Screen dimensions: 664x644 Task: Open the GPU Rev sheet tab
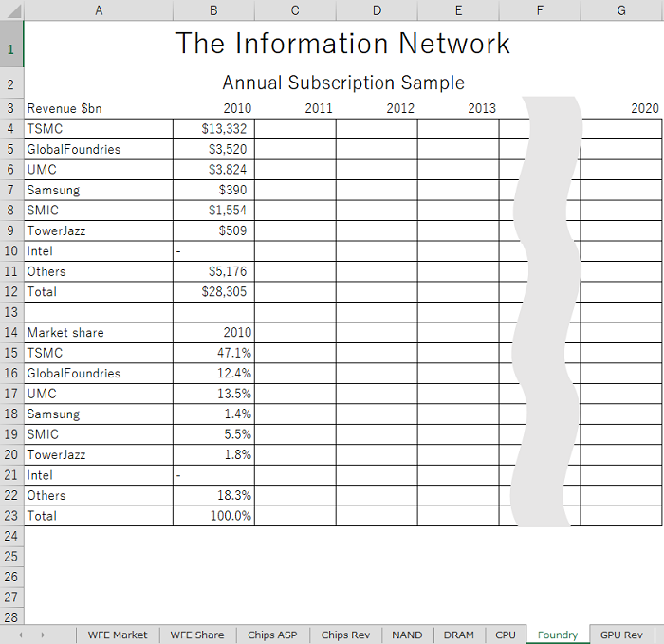click(621, 635)
